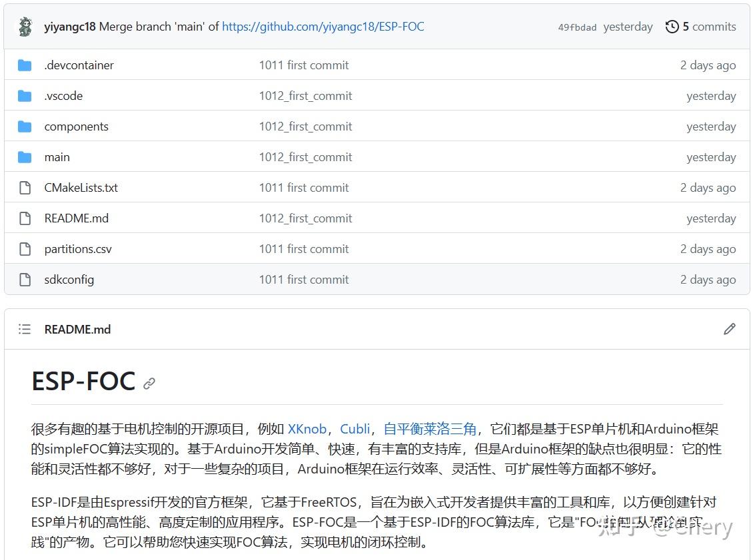Open the .vscode folder
The image size is (751, 560).
tap(63, 95)
